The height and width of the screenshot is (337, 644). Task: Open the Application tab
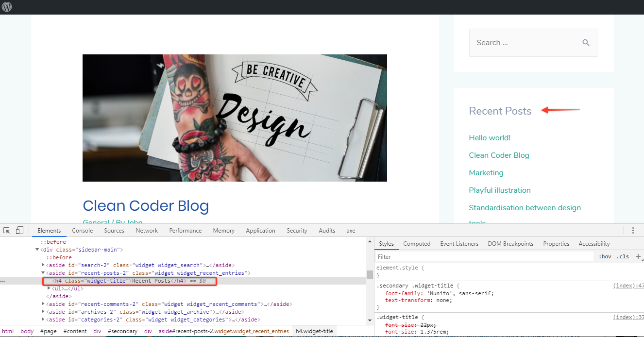tap(260, 231)
